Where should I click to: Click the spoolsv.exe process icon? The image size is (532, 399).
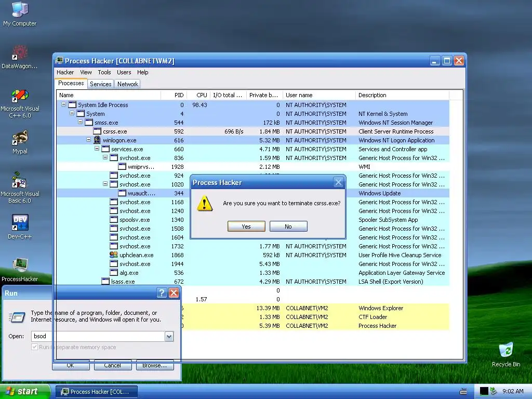(114, 220)
